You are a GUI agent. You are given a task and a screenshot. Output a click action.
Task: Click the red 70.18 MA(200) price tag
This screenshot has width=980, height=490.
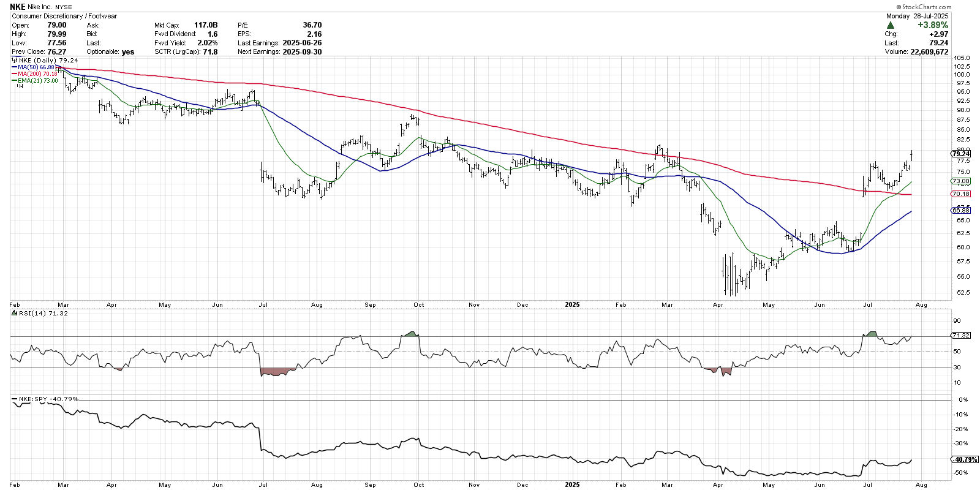click(961, 194)
